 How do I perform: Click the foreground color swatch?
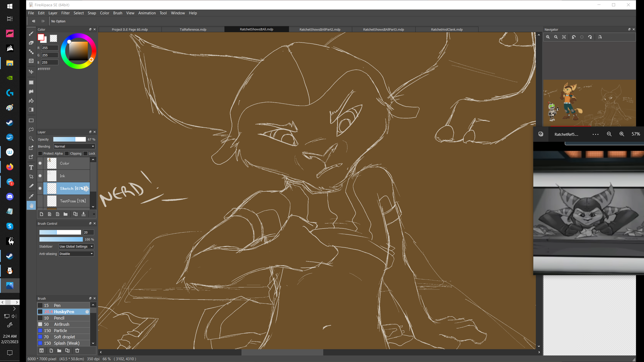[x=41, y=37]
